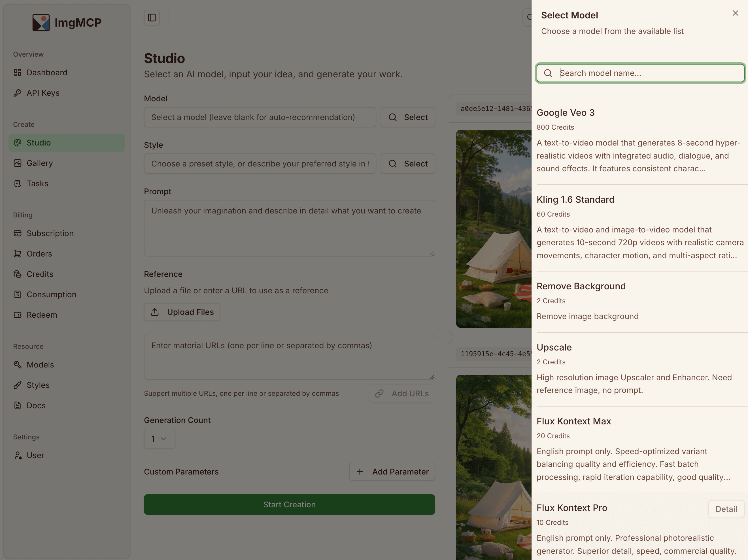Click the User settings icon
The image size is (748, 560).
click(18, 455)
